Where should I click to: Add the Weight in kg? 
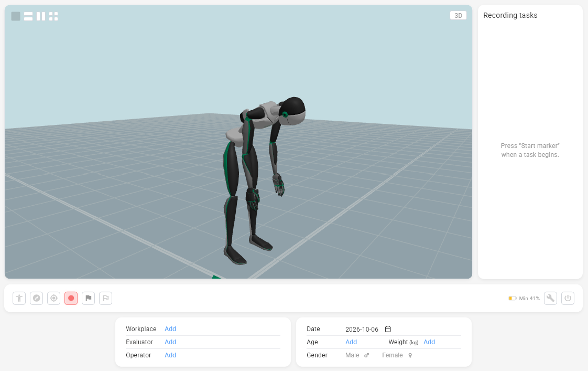(x=429, y=342)
